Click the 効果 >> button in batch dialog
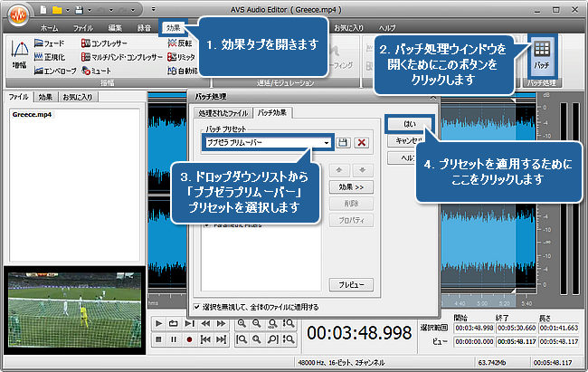Image resolution: width=588 pixels, height=372 pixels. (x=351, y=187)
